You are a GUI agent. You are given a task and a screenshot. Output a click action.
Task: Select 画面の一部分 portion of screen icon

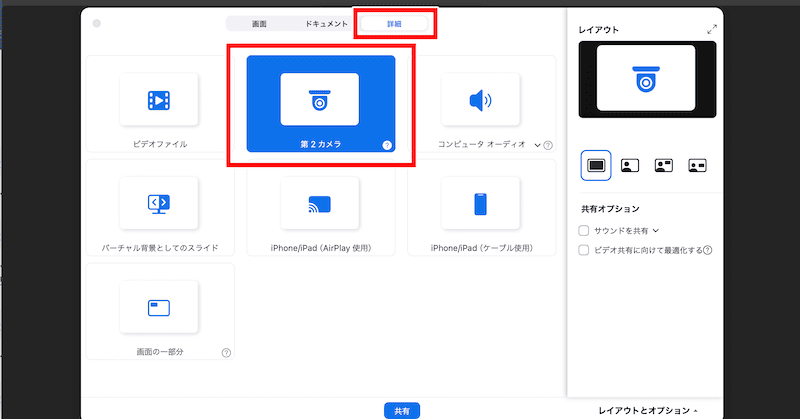click(x=158, y=307)
